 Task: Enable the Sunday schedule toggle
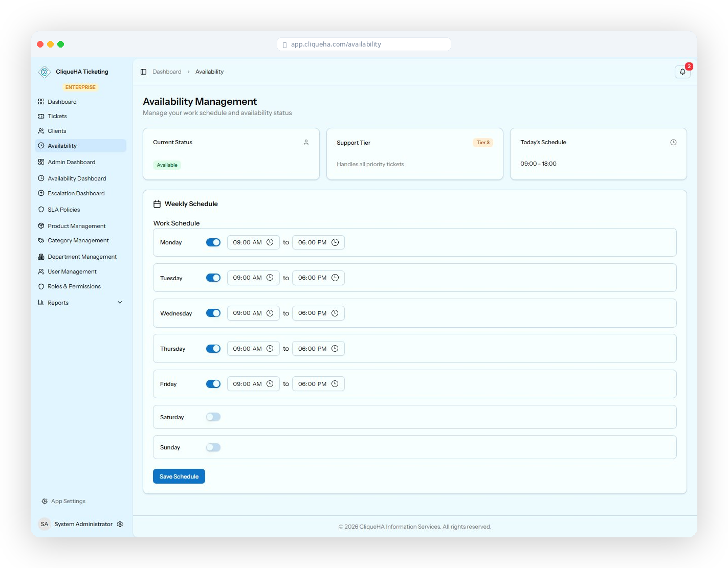pyautogui.click(x=213, y=447)
